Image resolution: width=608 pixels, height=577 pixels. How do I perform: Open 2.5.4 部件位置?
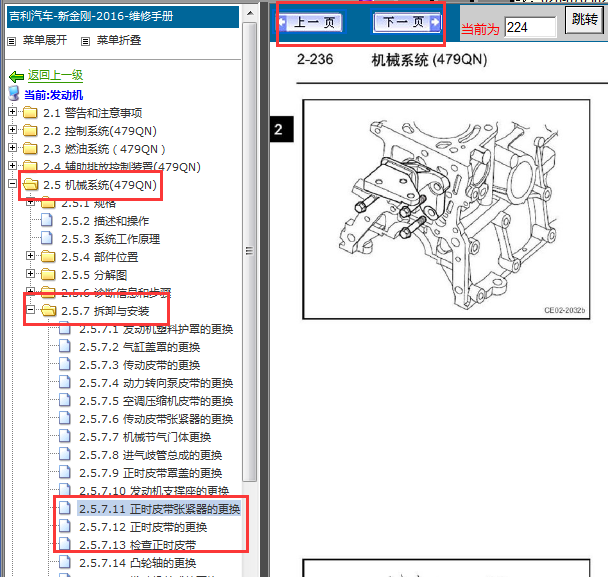click(100, 257)
